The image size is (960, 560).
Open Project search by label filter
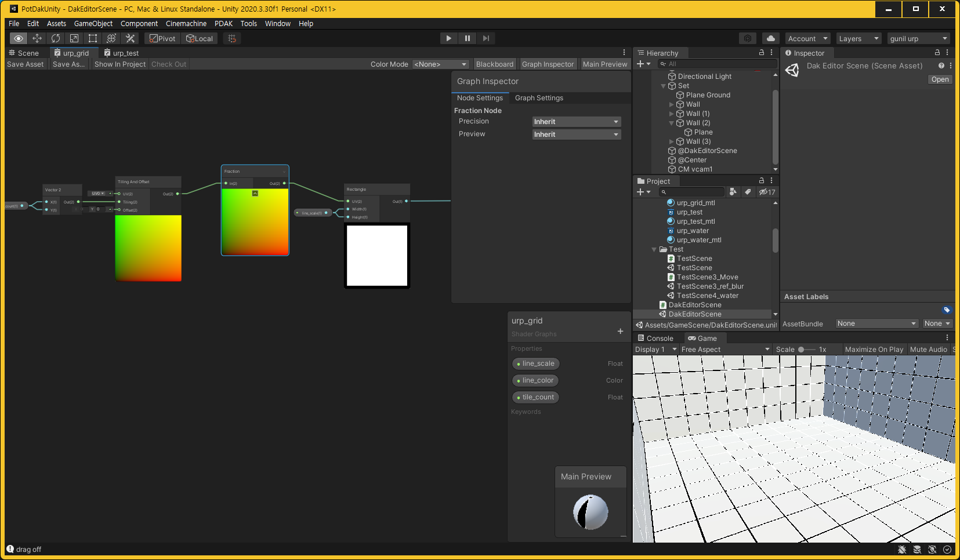[748, 192]
